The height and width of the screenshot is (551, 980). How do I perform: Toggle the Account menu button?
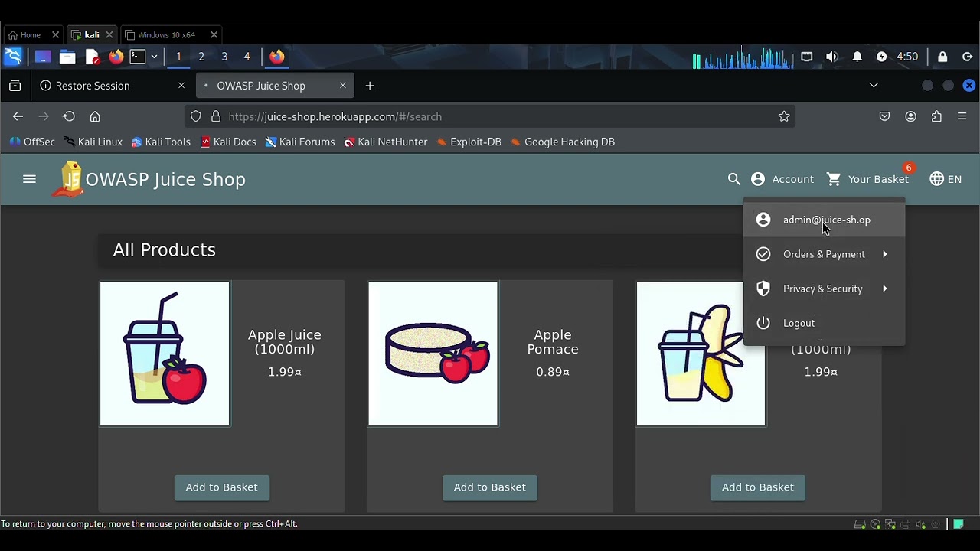pos(782,179)
